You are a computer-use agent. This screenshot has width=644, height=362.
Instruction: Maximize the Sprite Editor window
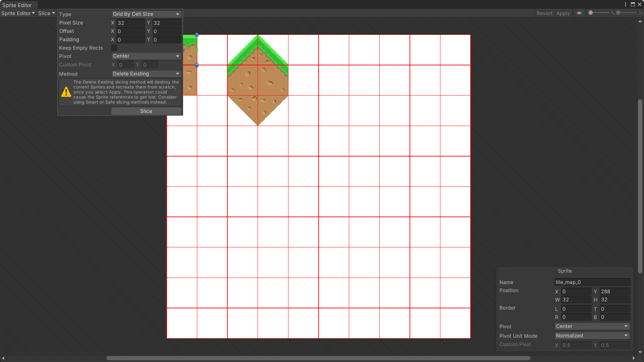pos(633,4)
